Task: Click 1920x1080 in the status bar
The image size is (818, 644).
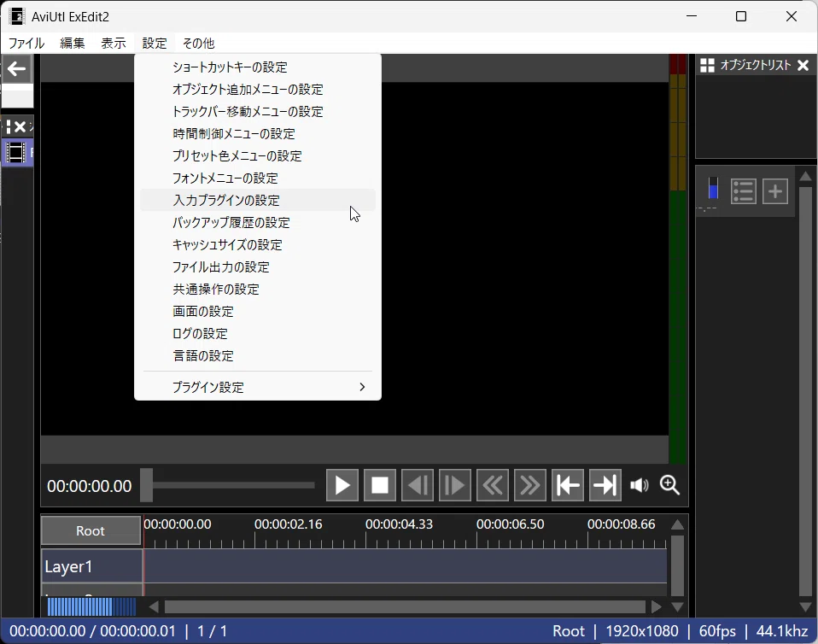Action: pyautogui.click(x=641, y=631)
